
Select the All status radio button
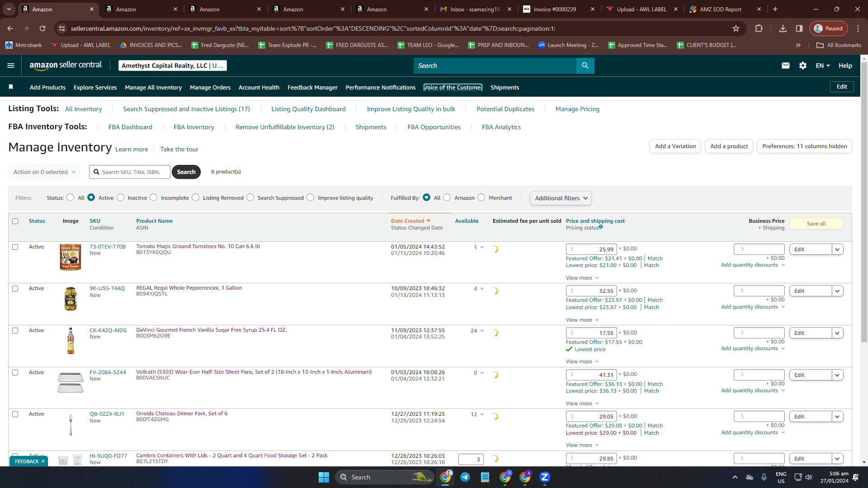(x=71, y=197)
